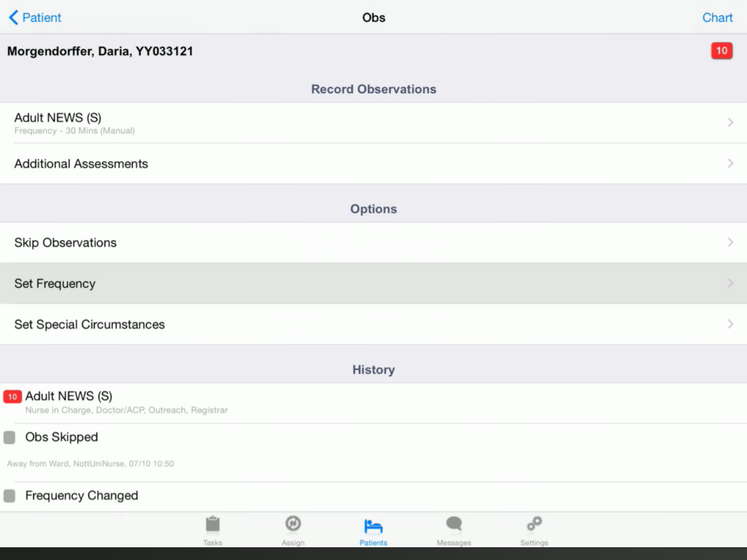Expand Adult NEWS (S) chevron
This screenshot has height=560, width=747.
pyautogui.click(x=730, y=122)
